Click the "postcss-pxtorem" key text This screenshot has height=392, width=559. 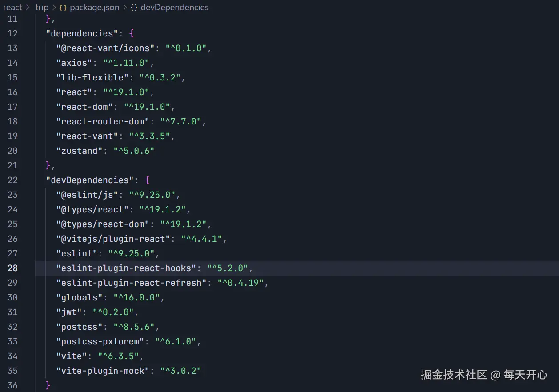[100, 341]
